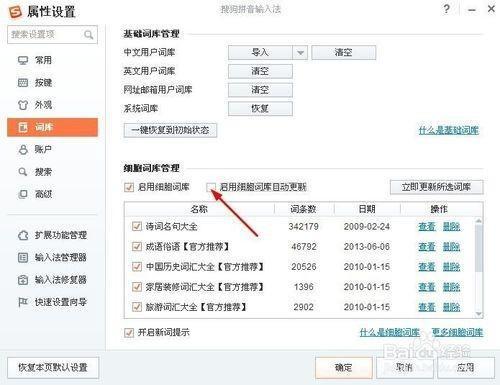
Task: Click 清空 for 中文用户词库
Action: click(344, 53)
